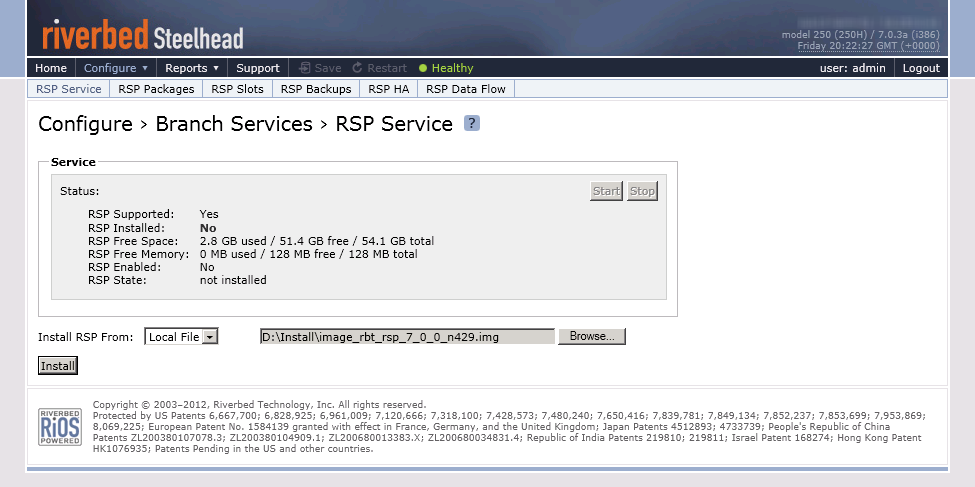This screenshot has height=487, width=975.
Task: Expand the Reports menu
Action: pyautogui.click(x=192, y=68)
